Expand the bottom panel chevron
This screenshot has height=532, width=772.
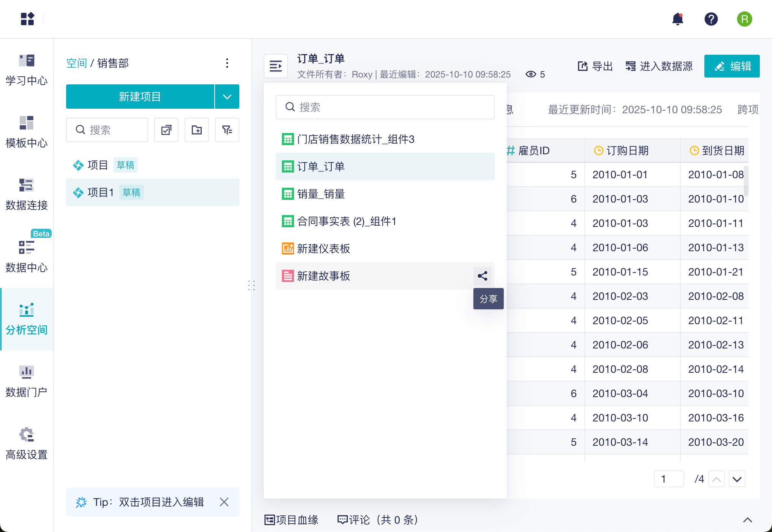pyautogui.click(x=747, y=520)
